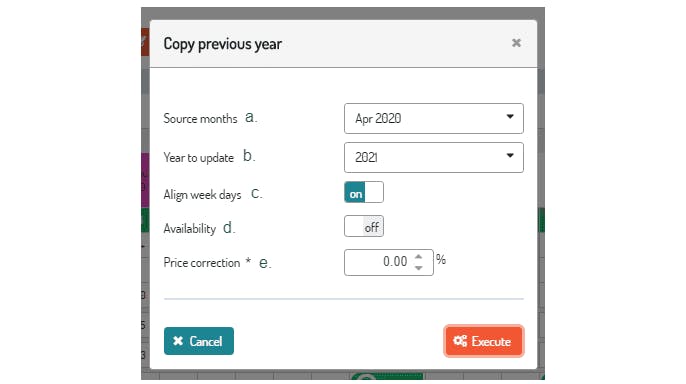Turn on the Availability switch
686x384 pixels.
[364, 226]
